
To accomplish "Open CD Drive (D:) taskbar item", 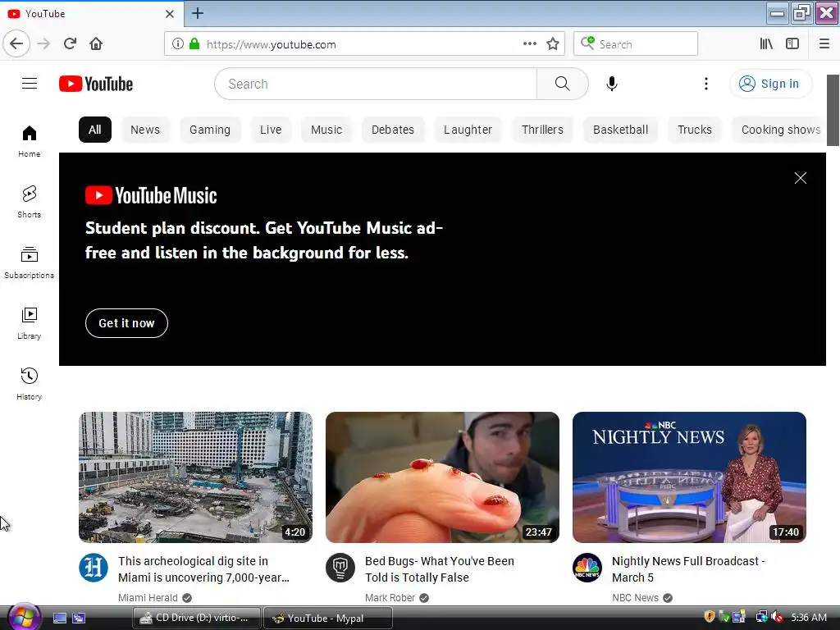I will [x=197, y=618].
